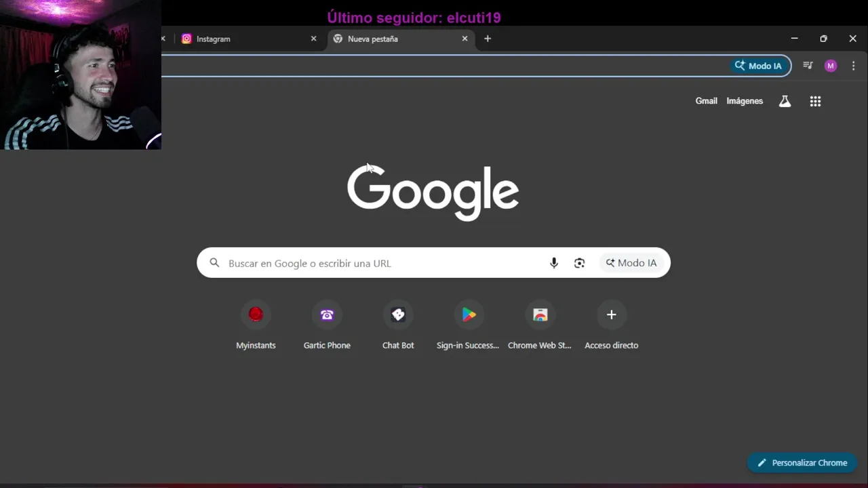Close the partially visible leftmost tab
This screenshot has width=868, height=488.
coord(163,39)
